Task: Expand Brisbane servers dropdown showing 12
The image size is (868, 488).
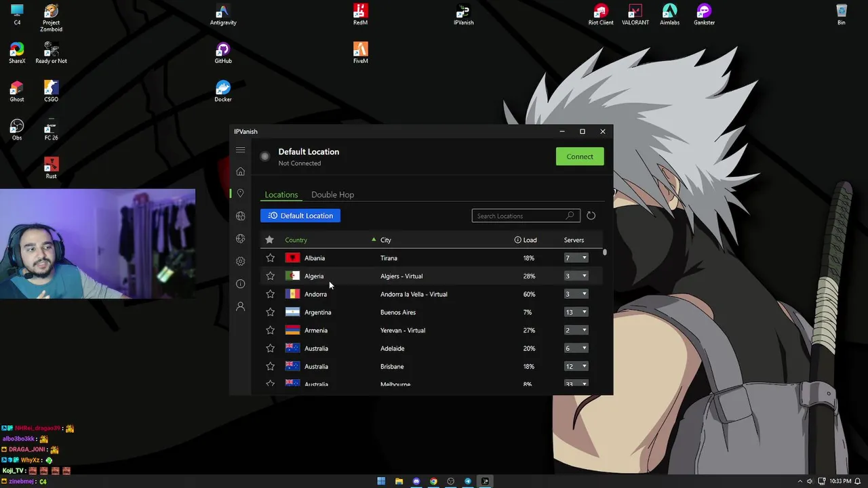Action: (576, 366)
